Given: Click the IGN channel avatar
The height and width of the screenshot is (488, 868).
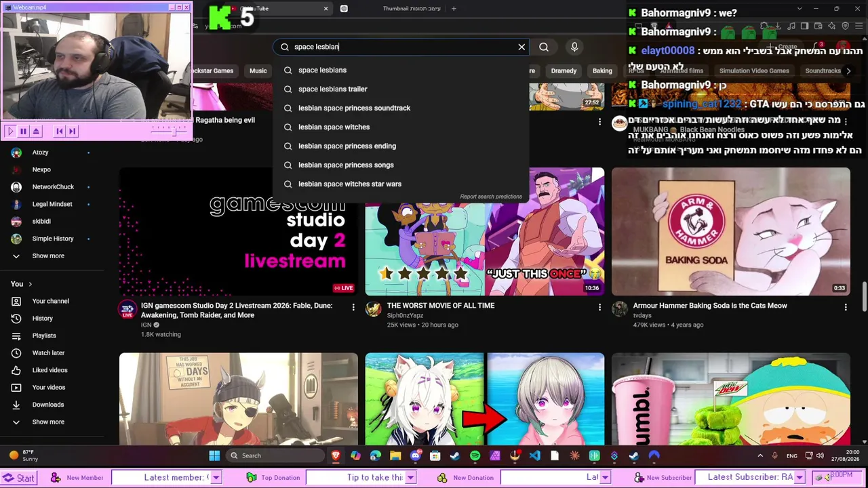Looking at the screenshot, I should 127,310.
